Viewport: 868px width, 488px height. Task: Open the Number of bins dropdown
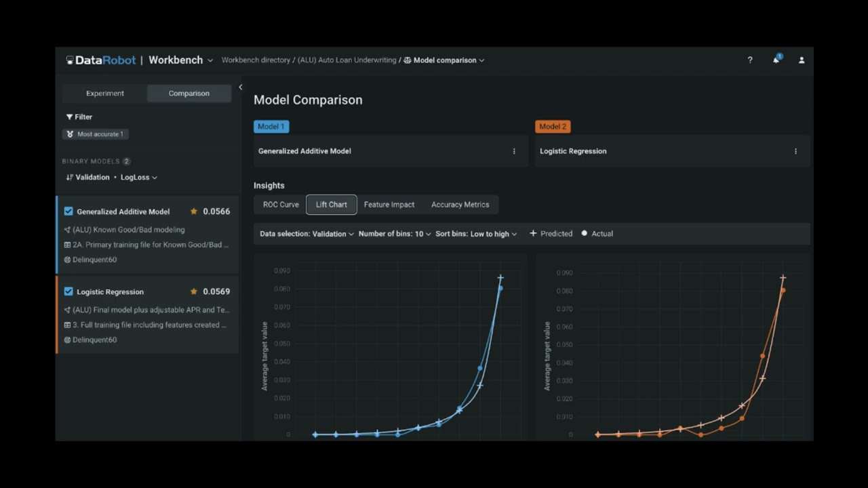click(x=395, y=234)
